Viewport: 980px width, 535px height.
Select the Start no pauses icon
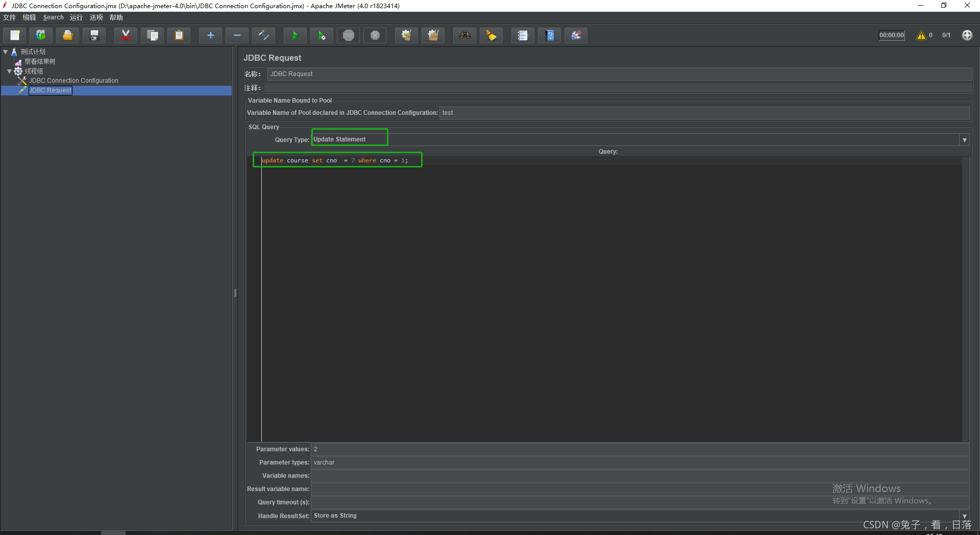tap(322, 35)
